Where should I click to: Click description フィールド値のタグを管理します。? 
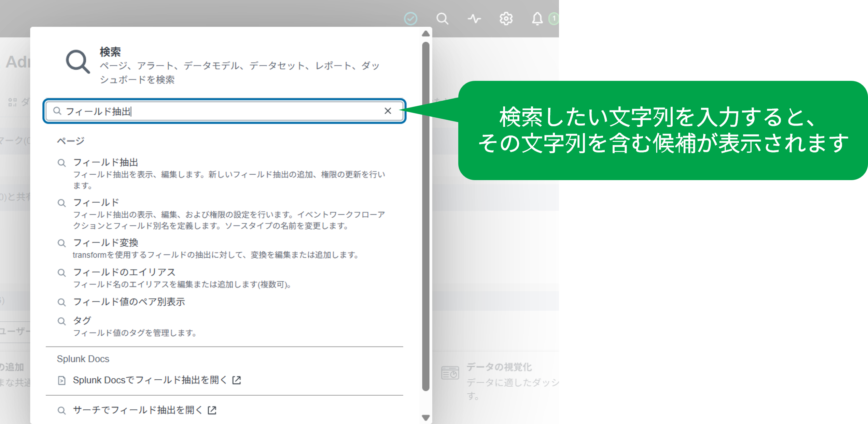[x=135, y=333]
